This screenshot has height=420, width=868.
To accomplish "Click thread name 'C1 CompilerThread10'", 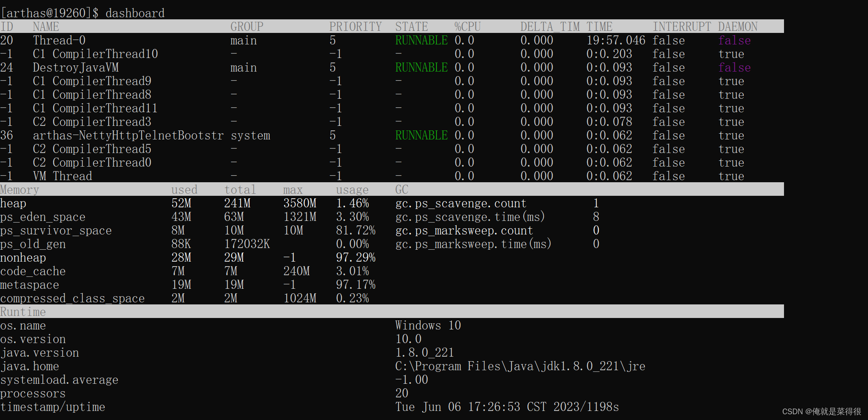I will pyautogui.click(x=96, y=54).
